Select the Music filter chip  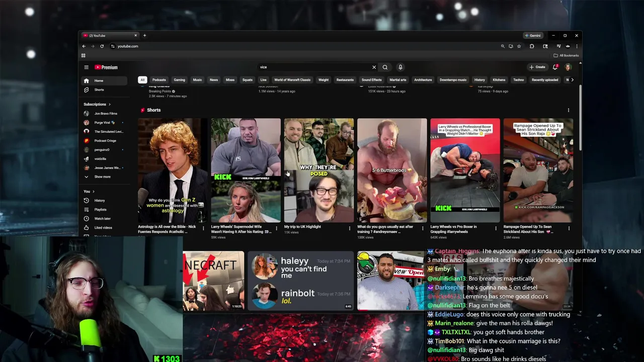pyautogui.click(x=197, y=80)
